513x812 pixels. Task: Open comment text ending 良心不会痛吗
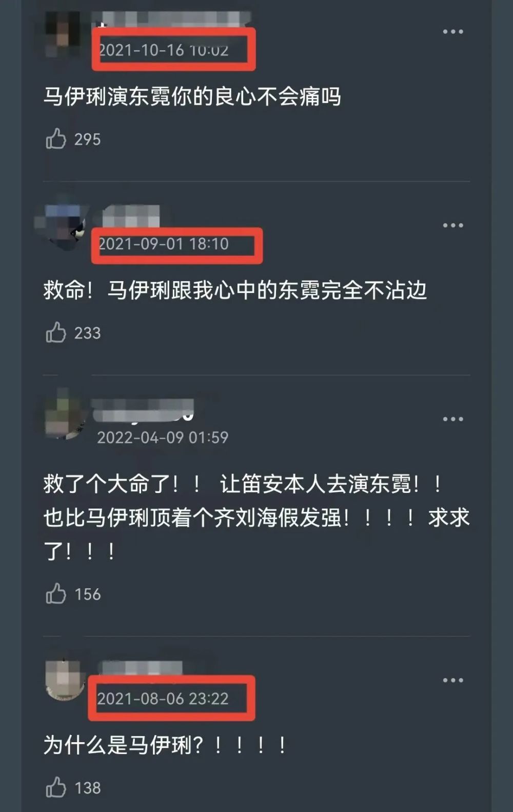coord(192,96)
